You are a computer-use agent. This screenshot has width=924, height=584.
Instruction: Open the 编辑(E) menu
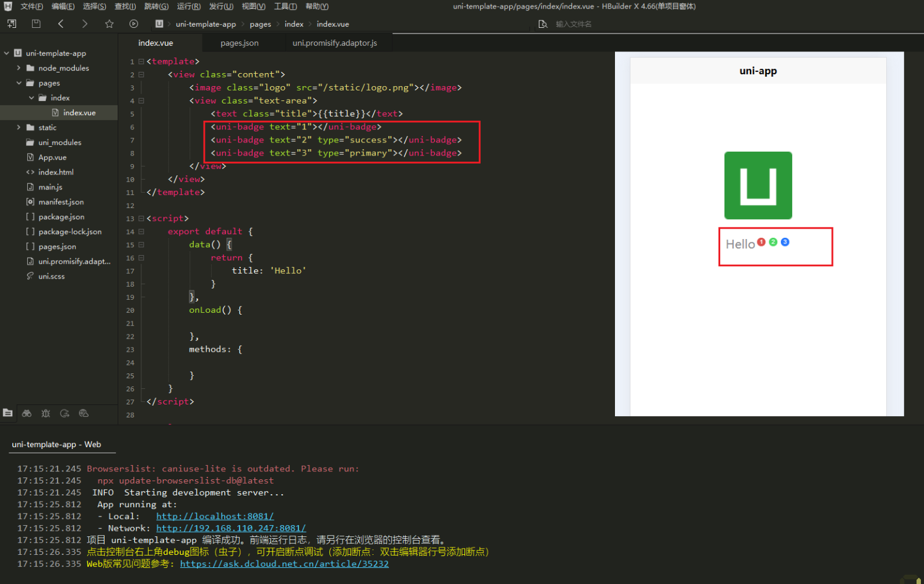pos(63,6)
